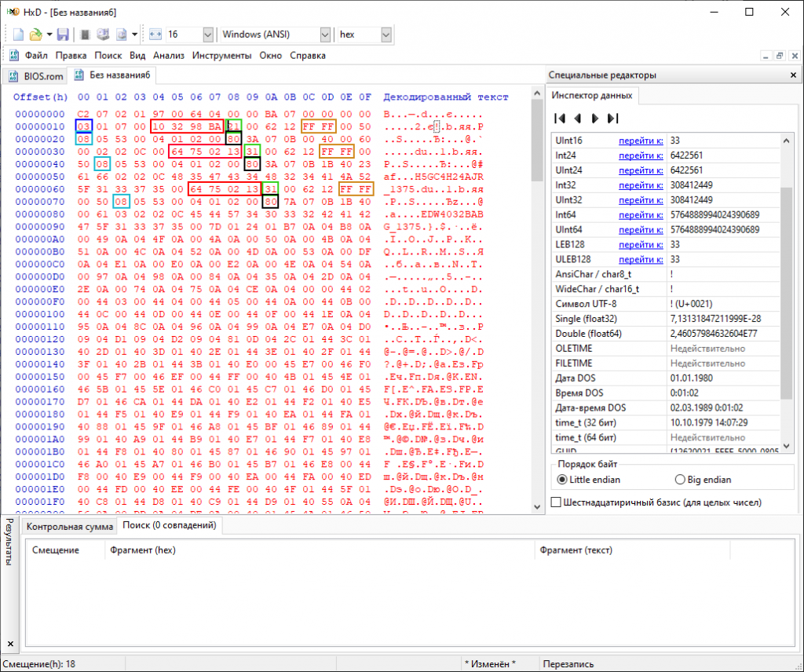Screen dimensions: 804x672
Task: Select the Без названия6 document tab
Action: (112, 75)
